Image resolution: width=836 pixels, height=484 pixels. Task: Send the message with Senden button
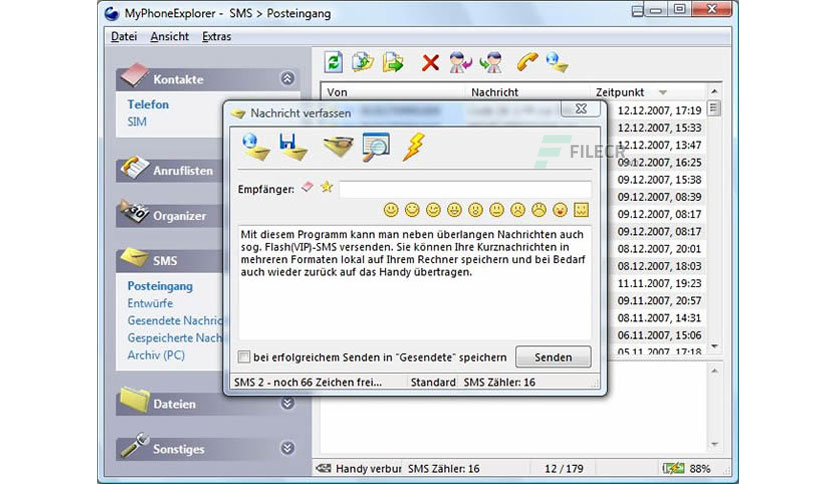pos(553,357)
